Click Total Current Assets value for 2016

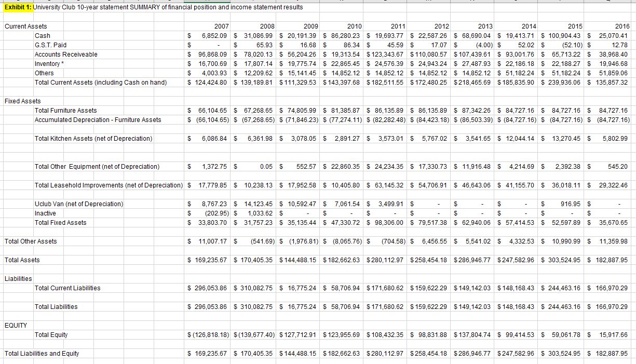point(613,82)
